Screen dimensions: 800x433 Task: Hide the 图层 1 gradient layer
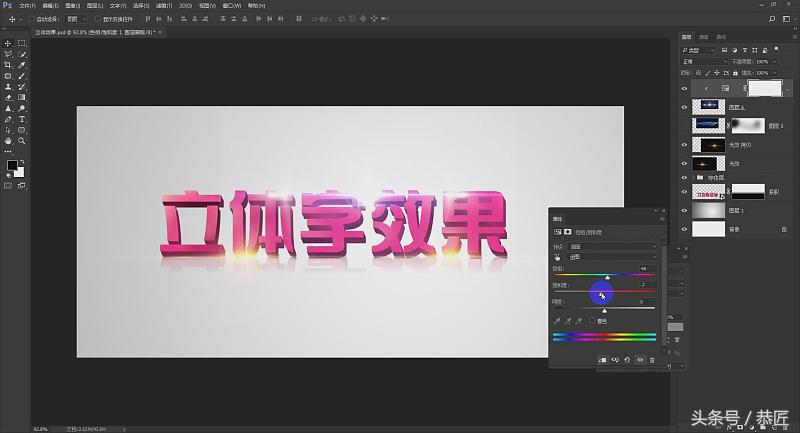tap(684, 210)
